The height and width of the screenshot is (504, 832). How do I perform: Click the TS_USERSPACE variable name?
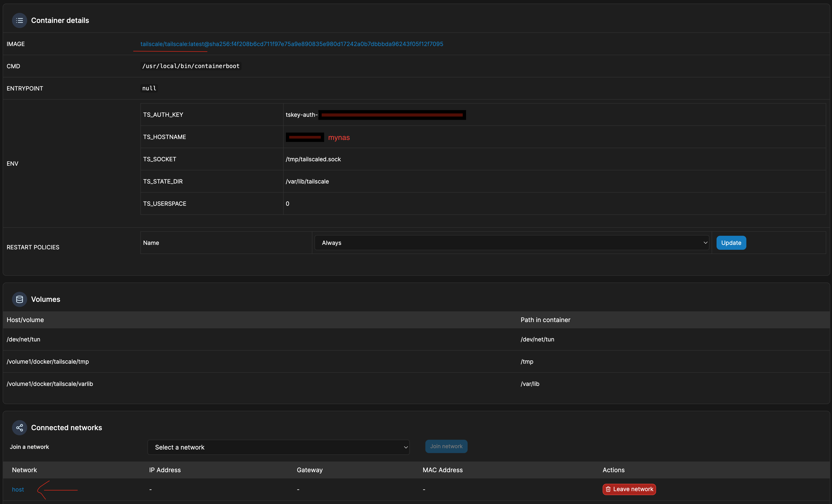pos(164,204)
